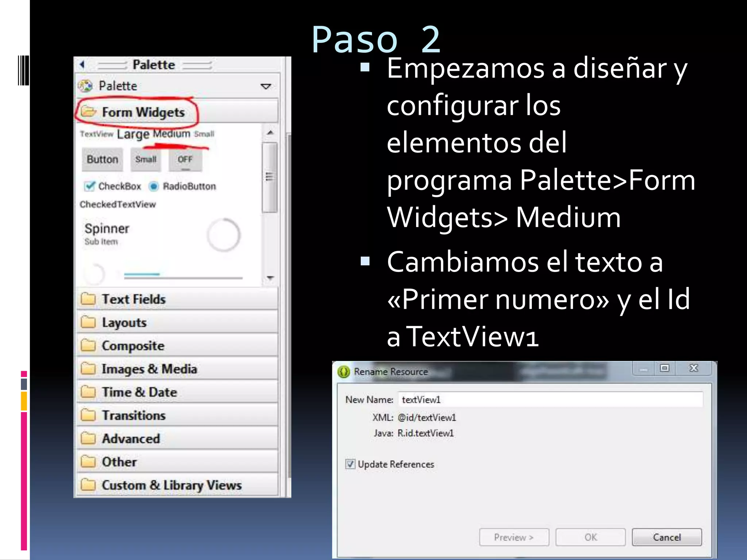Close the Rename Resource dialog

coord(694,368)
